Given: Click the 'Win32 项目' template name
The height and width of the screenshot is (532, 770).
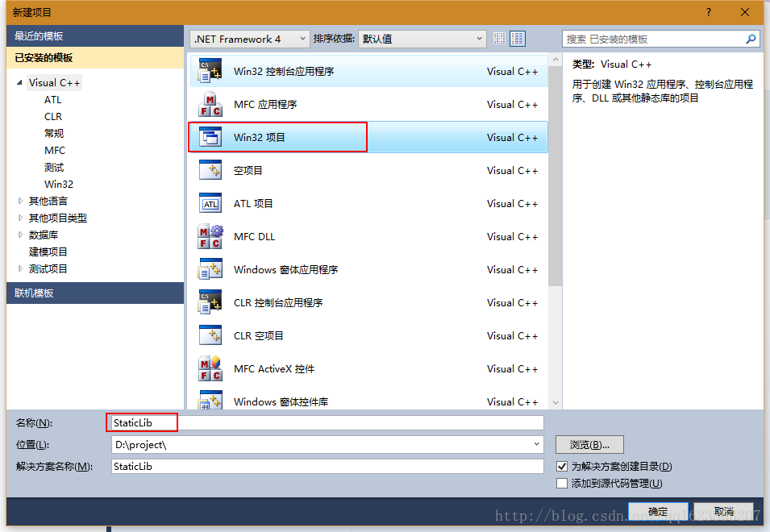Looking at the screenshot, I should [260, 137].
